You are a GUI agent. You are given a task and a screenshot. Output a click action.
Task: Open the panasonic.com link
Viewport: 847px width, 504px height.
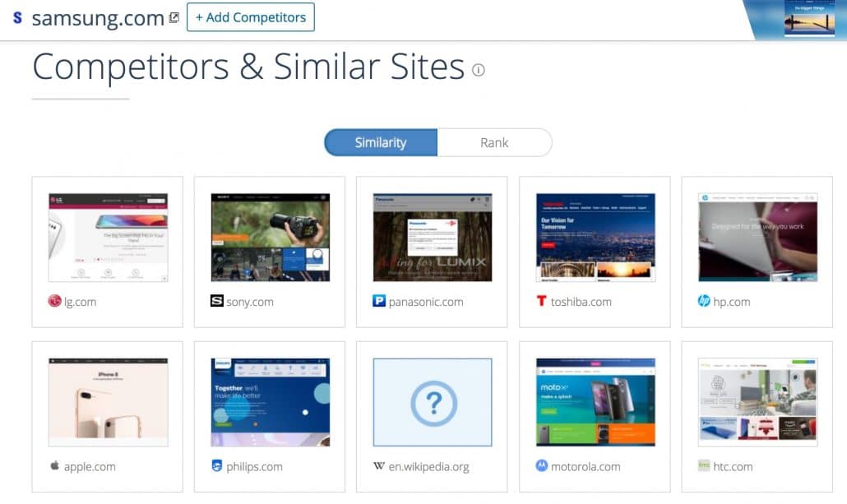[x=426, y=302]
